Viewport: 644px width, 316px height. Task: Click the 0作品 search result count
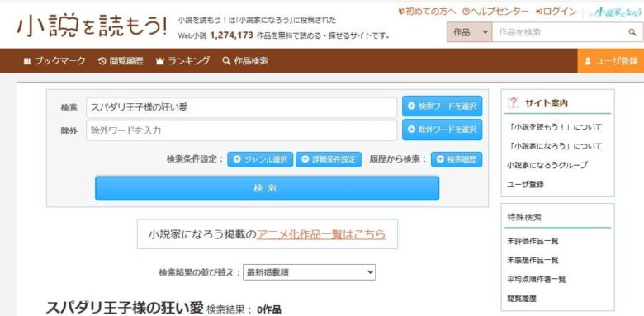269,309
